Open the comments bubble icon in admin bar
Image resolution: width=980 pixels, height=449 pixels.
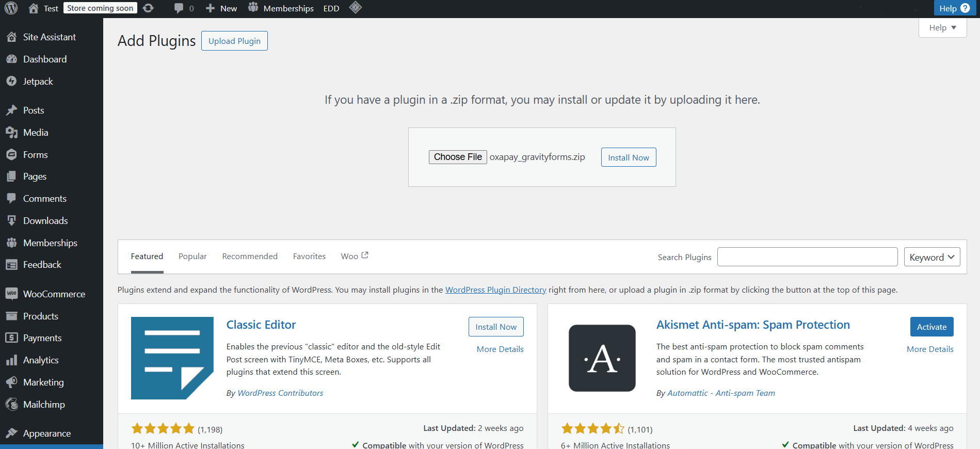179,8
